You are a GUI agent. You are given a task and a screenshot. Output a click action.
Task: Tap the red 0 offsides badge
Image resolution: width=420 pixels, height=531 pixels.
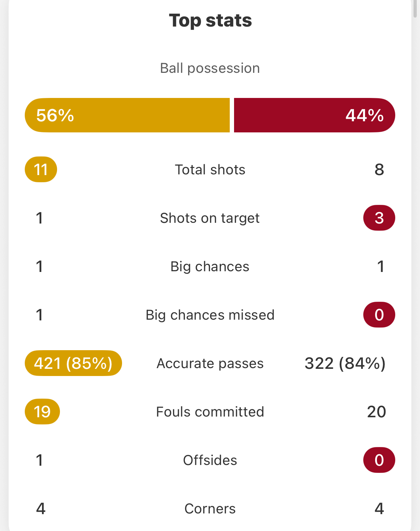[x=379, y=460]
